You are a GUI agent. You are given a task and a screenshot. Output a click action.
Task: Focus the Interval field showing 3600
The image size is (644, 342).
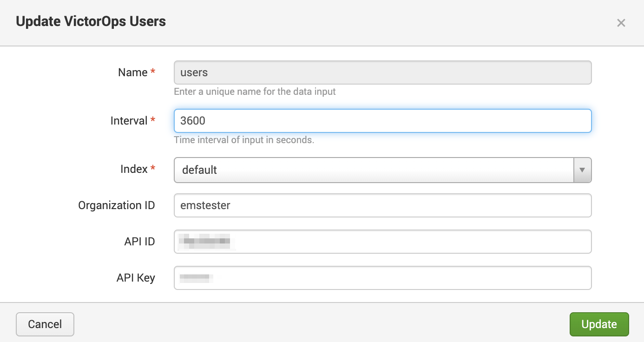pyautogui.click(x=382, y=121)
